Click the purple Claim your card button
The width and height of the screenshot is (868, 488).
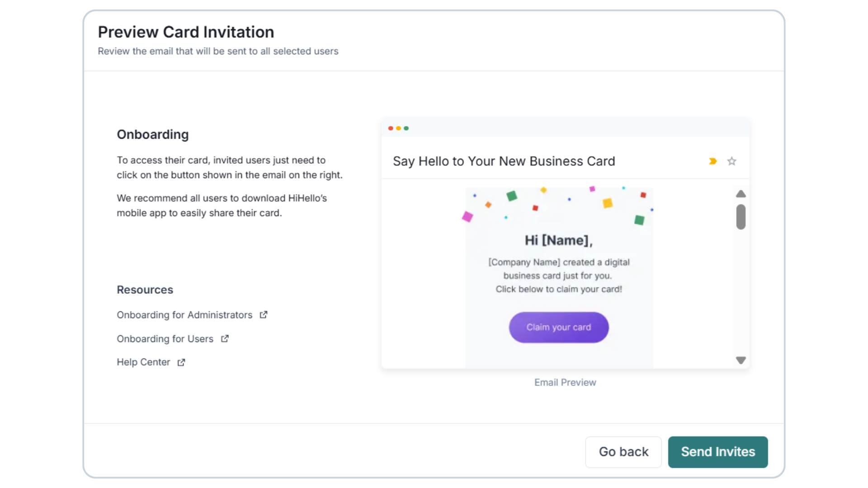(559, 327)
